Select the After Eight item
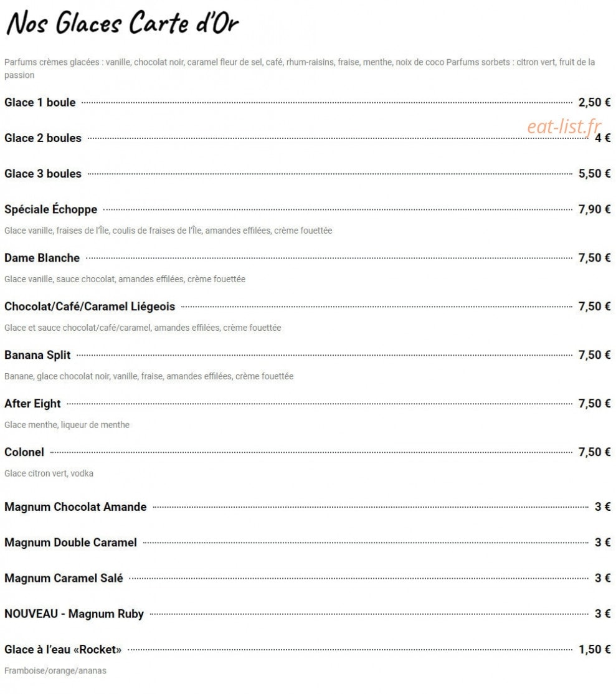 (33, 404)
